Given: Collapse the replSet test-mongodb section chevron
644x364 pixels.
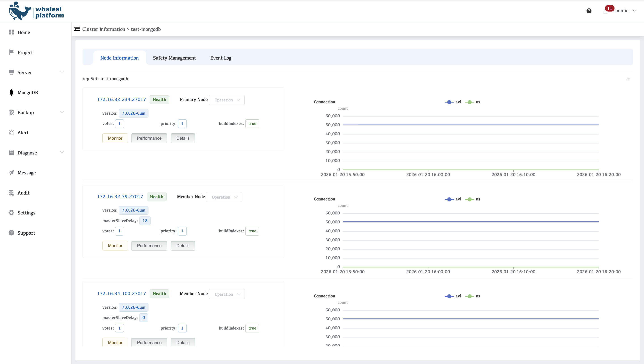Looking at the screenshot, I should (628, 79).
